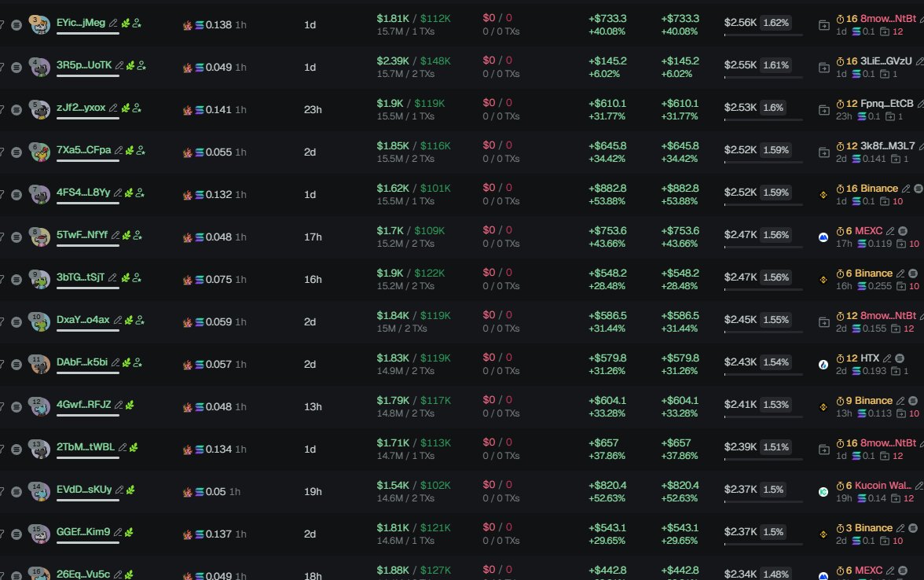Viewport: 924px width, 580px height.
Task: Open wallet address 3R5p...UoTK
Action: point(83,65)
